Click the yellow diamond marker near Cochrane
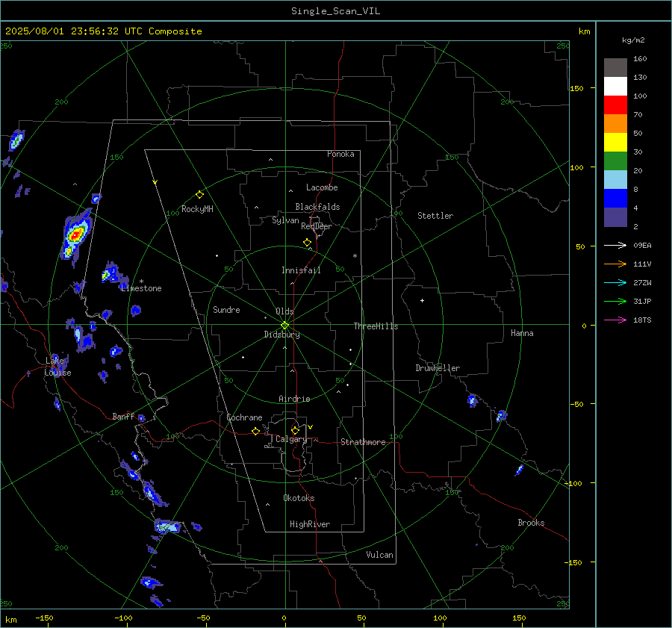This screenshot has width=672, height=628. pyautogui.click(x=255, y=431)
